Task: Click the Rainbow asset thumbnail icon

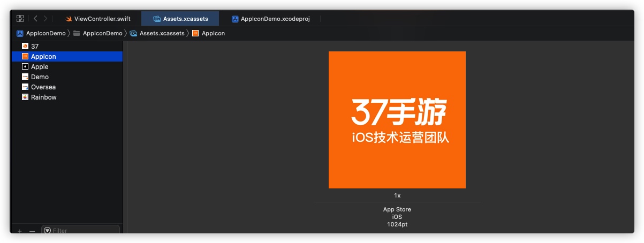Action: (25, 97)
